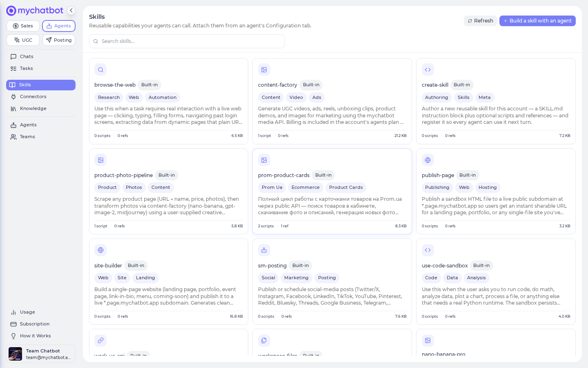Click the Chats speech bubble icon

coord(13,57)
